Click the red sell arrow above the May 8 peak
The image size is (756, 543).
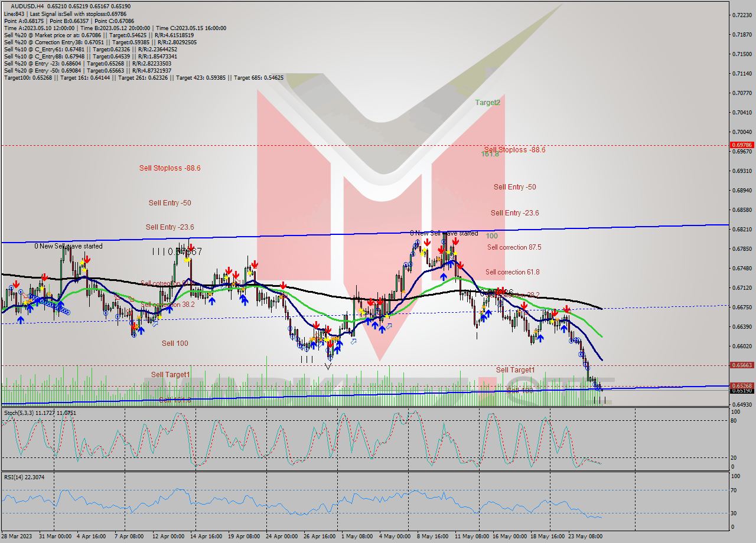[455, 242]
